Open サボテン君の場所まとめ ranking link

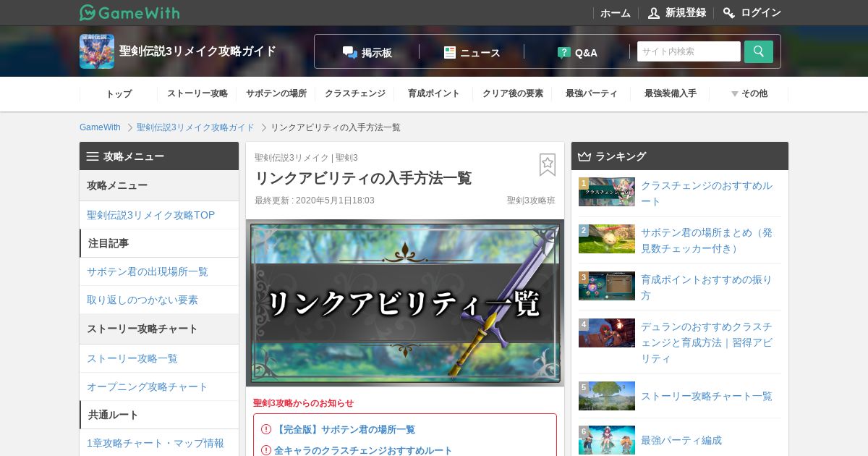point(707,240)
